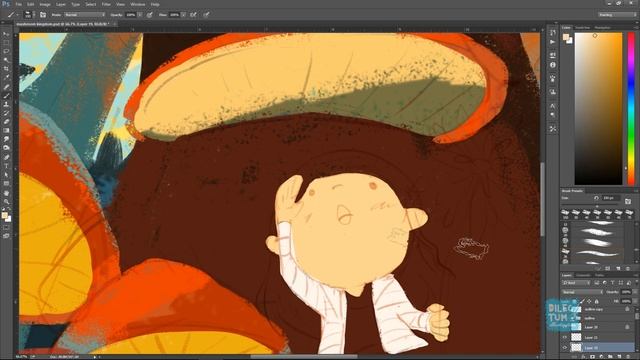The image size is (640, 360).
Task: Open the layer Opacity dropdown arrow
Action: pos(634,292)
